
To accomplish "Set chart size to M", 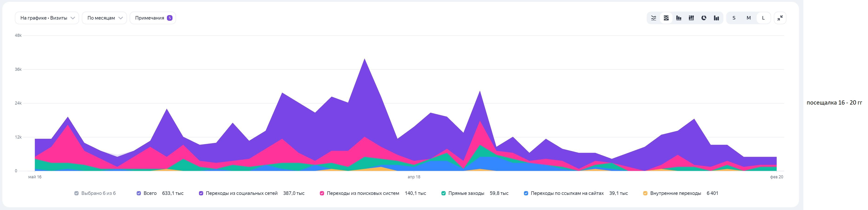I will point(749,18).
